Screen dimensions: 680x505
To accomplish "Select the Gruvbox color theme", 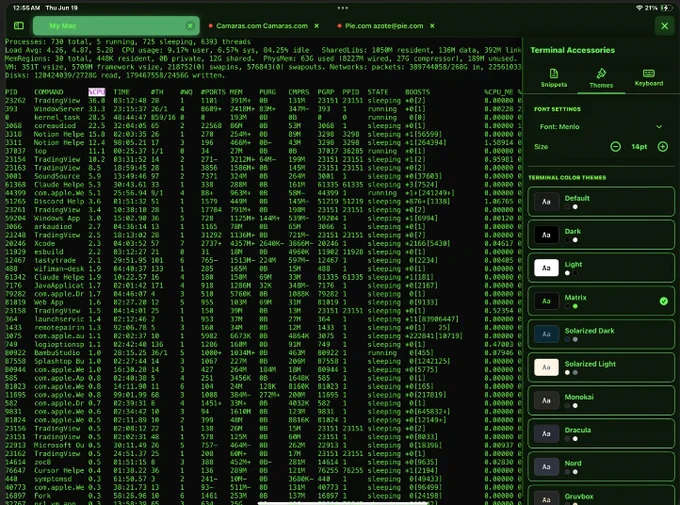I will [601, 496].
